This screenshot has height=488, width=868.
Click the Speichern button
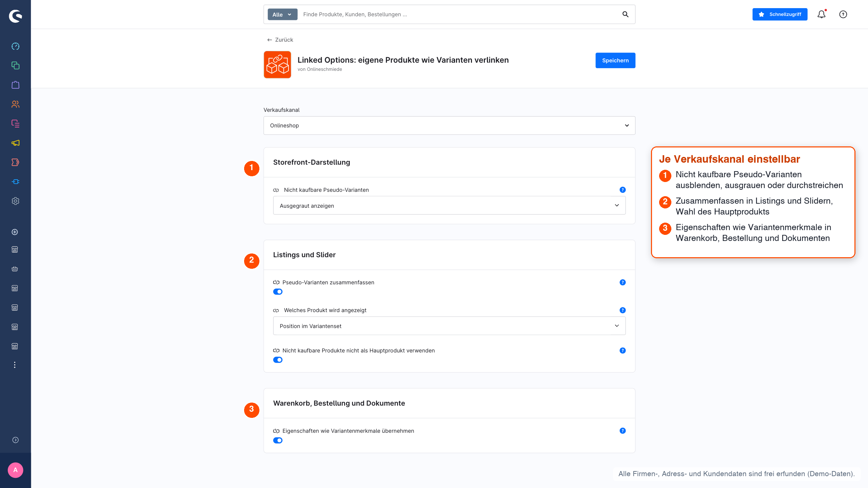(x=615, y=60)
